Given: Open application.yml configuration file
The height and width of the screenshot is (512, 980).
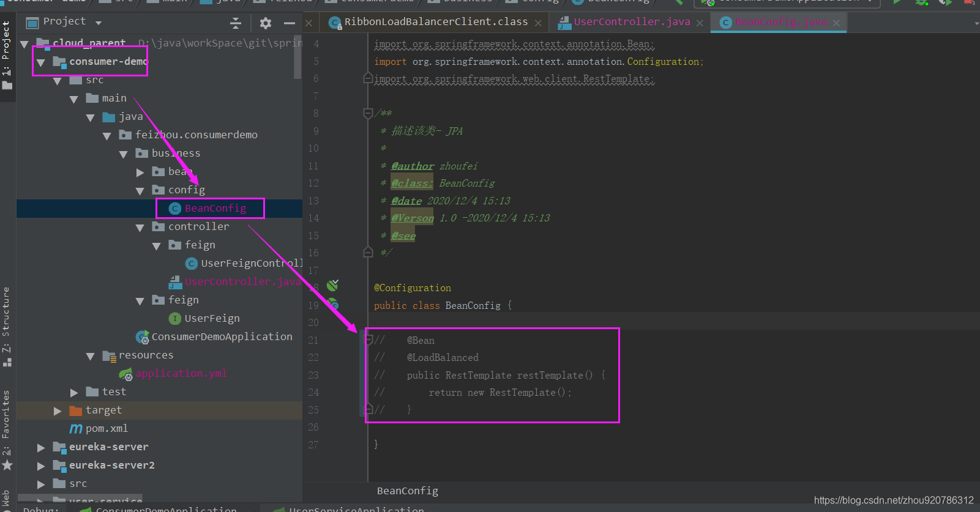Looking at the screenshot, I should click(181, 373).
